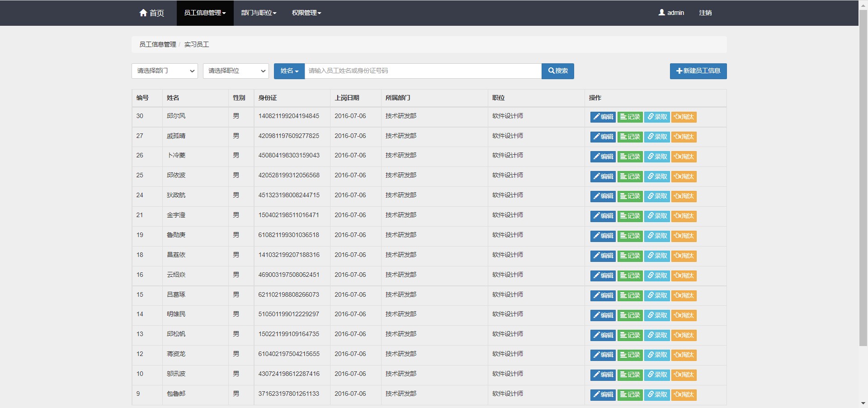The image size is (868, 408).
Task: Click the scrollbar down arrow
Action: [863, 403]
